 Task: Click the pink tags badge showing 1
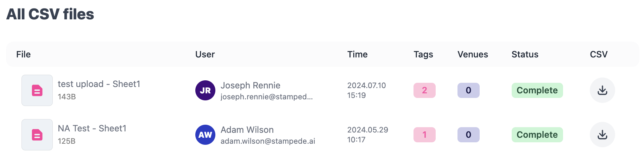point(424,135)
